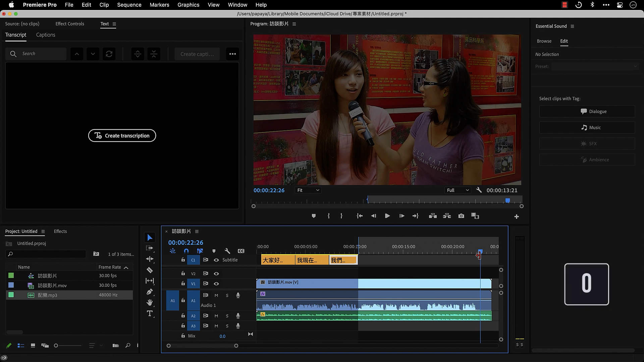Click the Export Frame camera icon
Image resolution: width=644 pixels, height=362 pixels.
point(461,216)
